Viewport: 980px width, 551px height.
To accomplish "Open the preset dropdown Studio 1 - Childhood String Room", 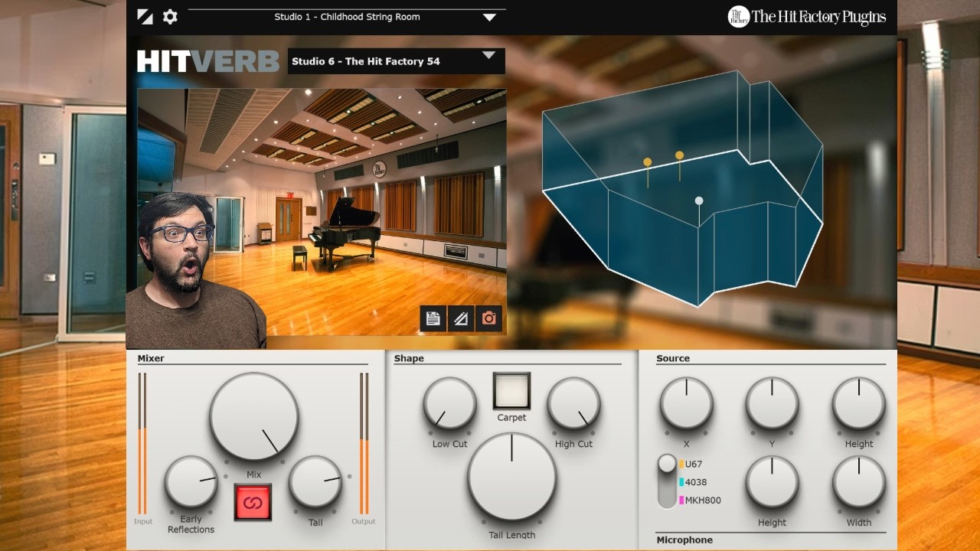I will point(347,17).
